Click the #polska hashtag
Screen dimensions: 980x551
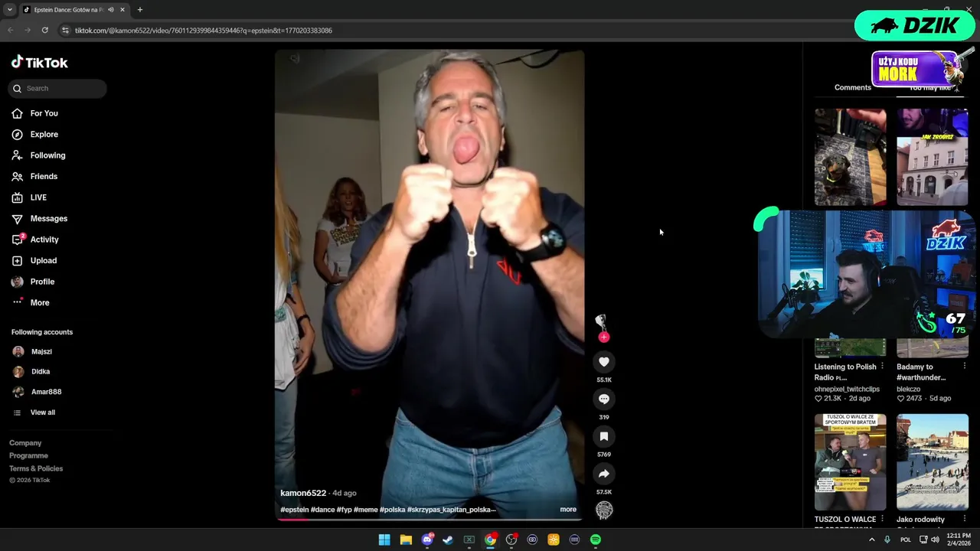pos(392,510)
